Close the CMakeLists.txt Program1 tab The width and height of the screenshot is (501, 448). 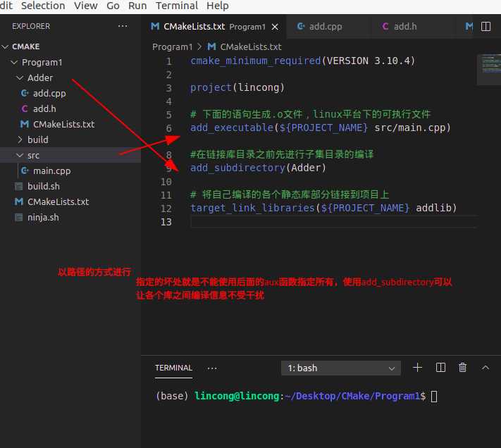click(x=275, y=27)
